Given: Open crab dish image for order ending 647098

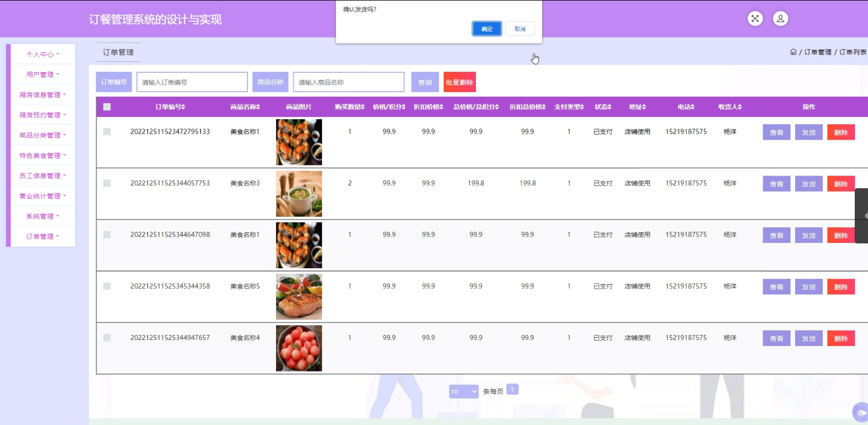Looking at the screenshot, I should pyautogui.click(x=299, y=245).
